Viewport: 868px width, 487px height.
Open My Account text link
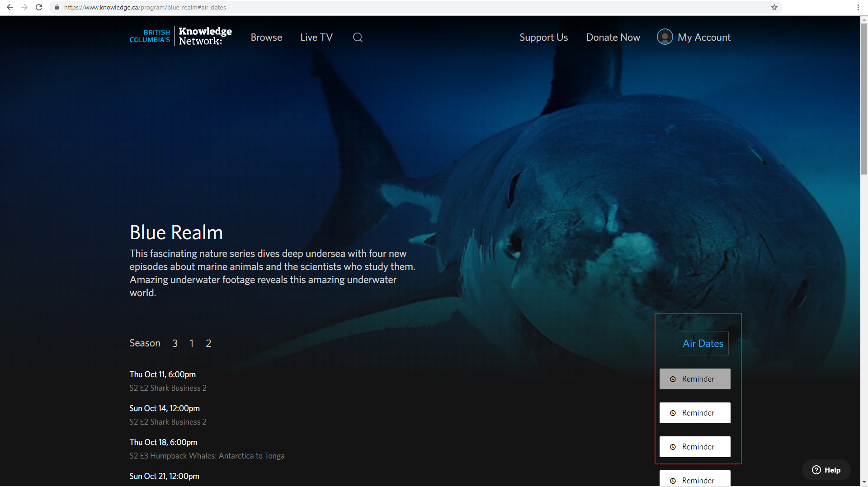pos(704,38)
